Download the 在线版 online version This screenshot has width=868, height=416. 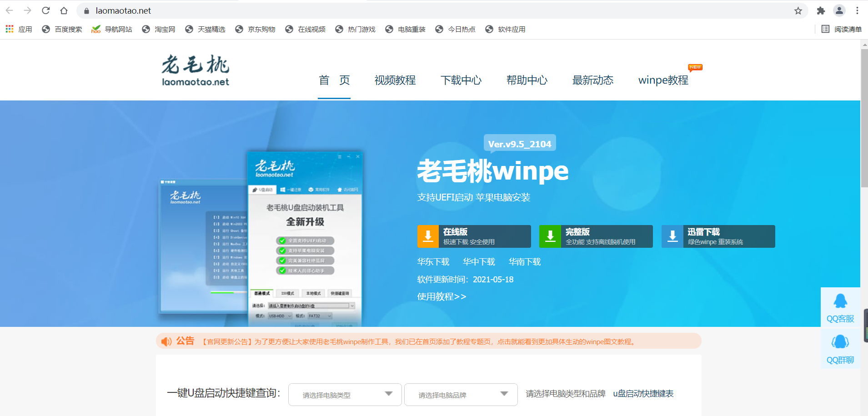pyautogui.click(x=474, y=236)
